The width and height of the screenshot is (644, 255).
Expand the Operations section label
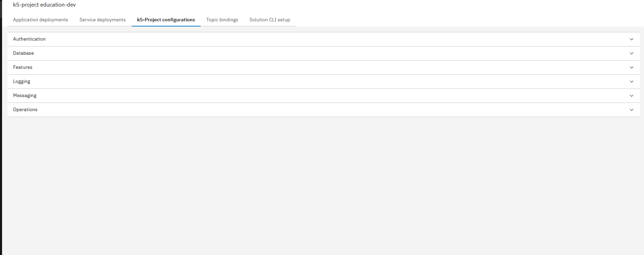[25, 110]
